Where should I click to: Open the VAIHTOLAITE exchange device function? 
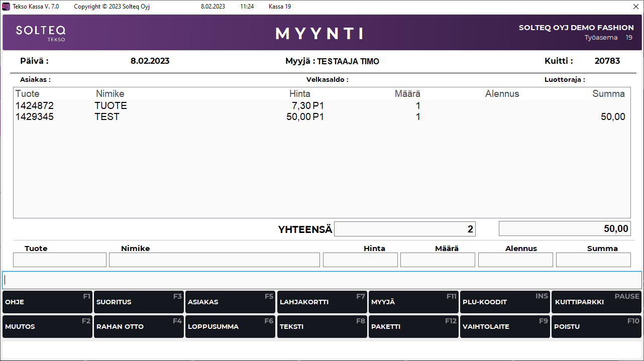point(505,327)
